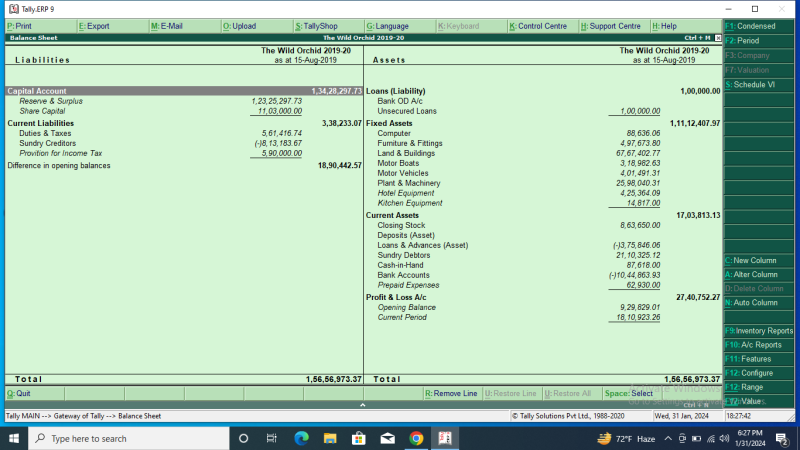Viewport: 800px width, 450px height.
Task: Select Reserve & Surplus line
Action: click(51, 101)
